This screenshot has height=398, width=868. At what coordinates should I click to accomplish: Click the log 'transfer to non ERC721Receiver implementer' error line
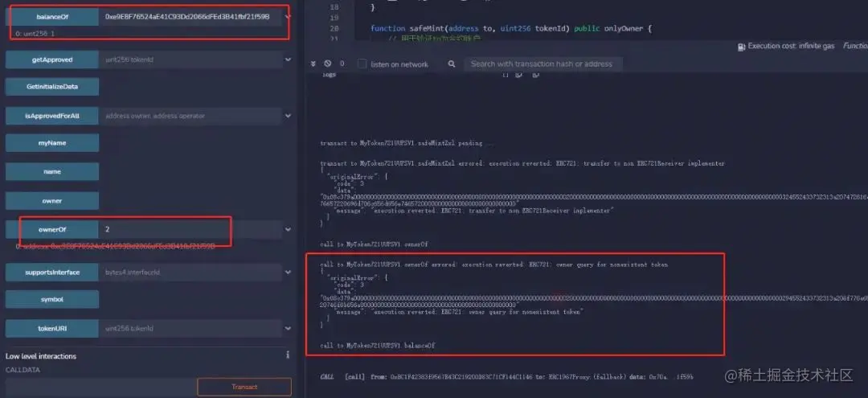[x=522, y=163]
